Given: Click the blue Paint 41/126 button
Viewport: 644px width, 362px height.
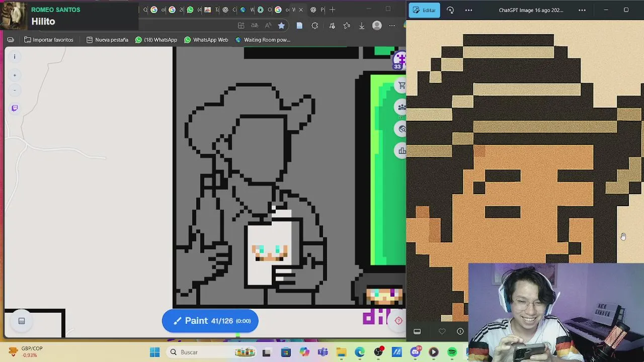Looking at the screenshot, I should point(210,321).
